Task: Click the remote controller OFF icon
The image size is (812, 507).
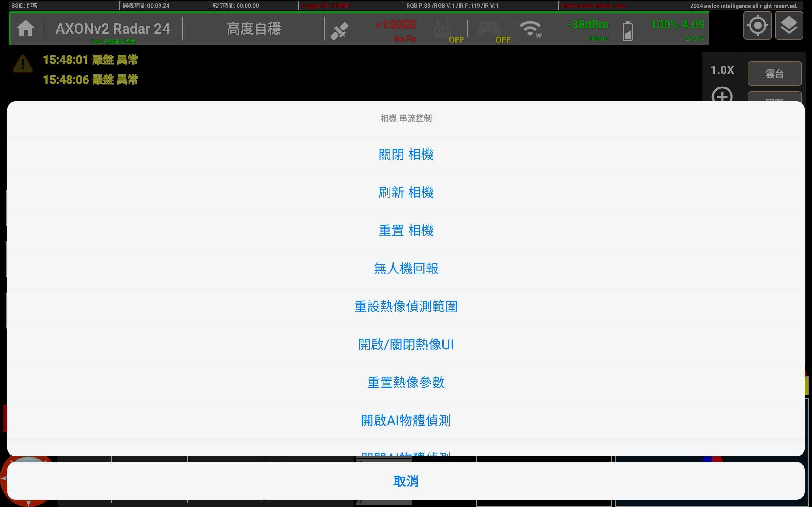Action: [443, 29]
